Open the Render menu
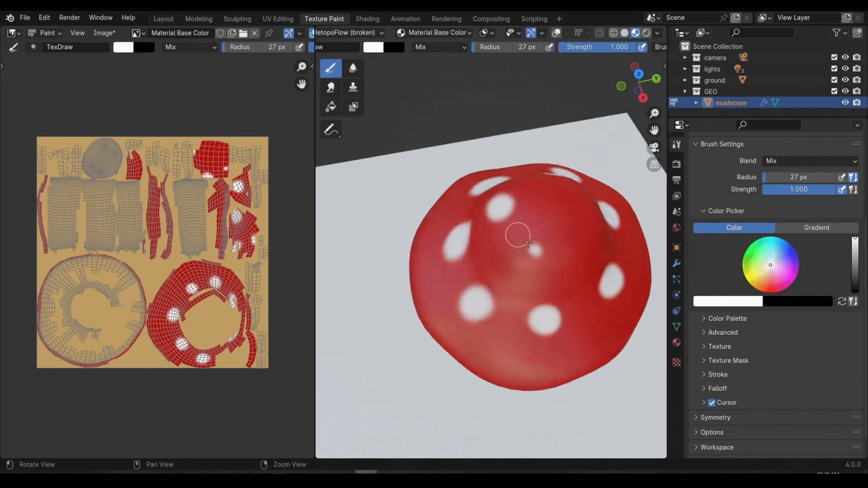Screen dimensions: 868x488 (x=69, y=17)
